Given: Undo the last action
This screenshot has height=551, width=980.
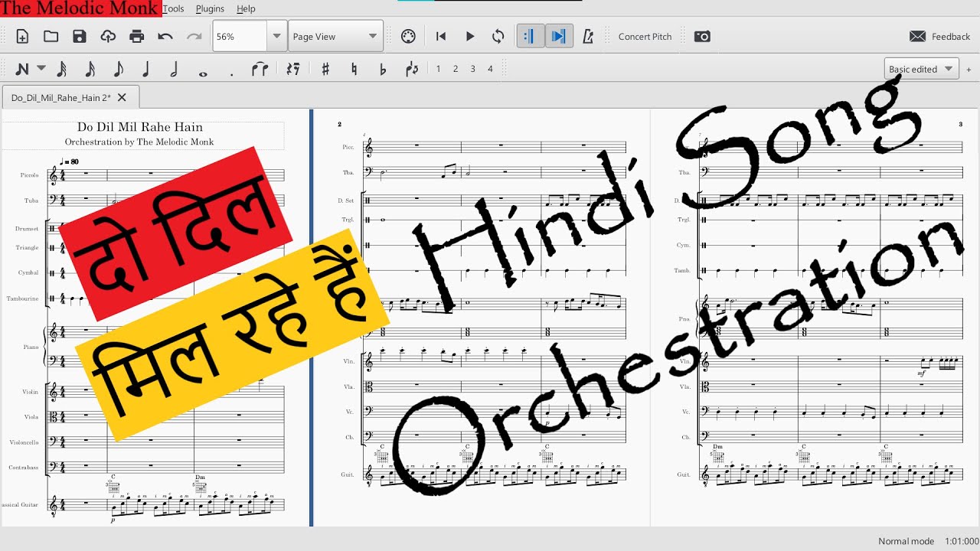Looking at the screenshot, I should 165,37.
